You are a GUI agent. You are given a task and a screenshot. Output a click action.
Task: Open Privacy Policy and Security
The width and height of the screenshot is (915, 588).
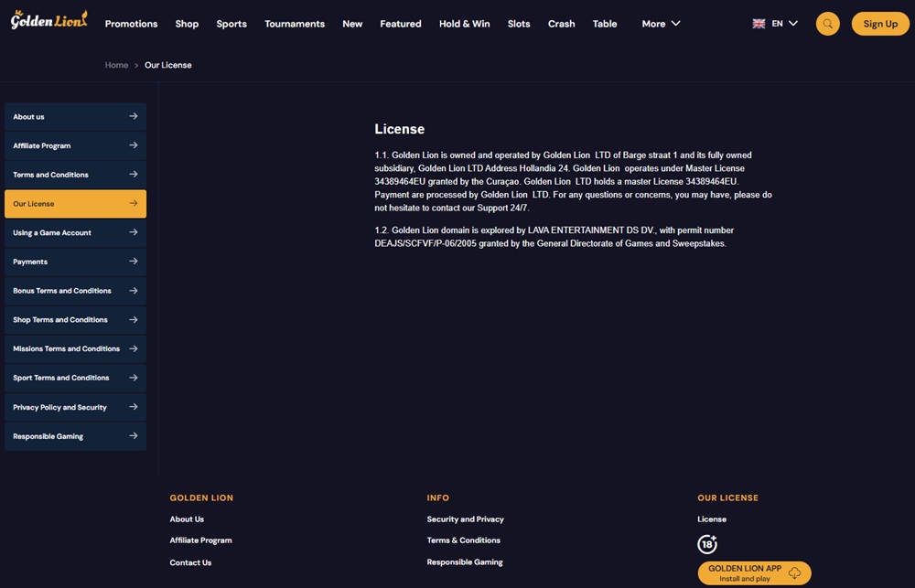point(75,407)
